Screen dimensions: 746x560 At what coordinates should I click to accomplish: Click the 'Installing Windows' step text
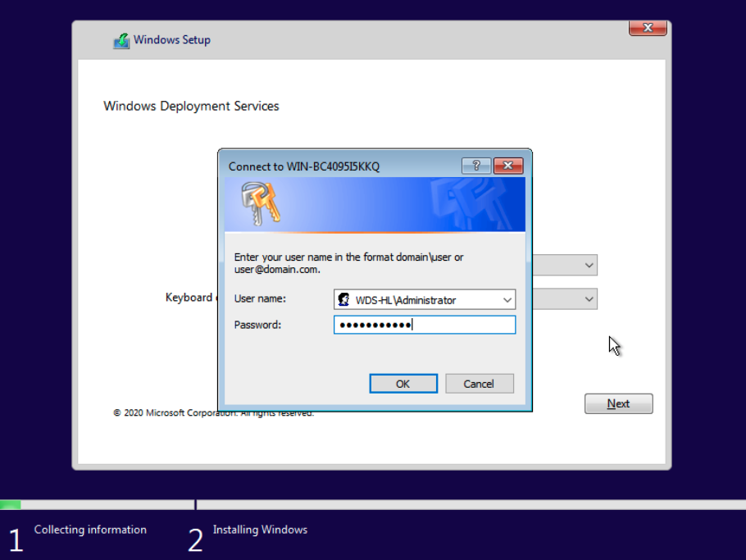260,530
